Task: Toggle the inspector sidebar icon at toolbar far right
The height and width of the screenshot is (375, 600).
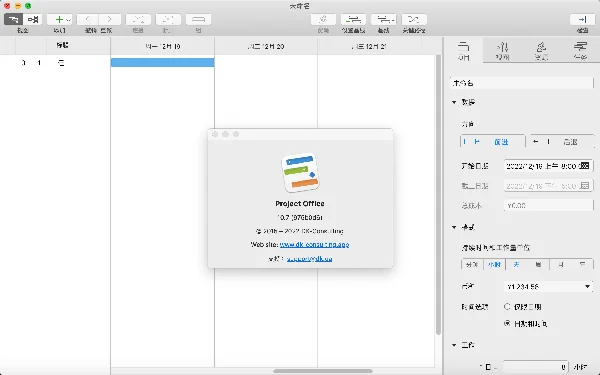Action: click(582, 19)
